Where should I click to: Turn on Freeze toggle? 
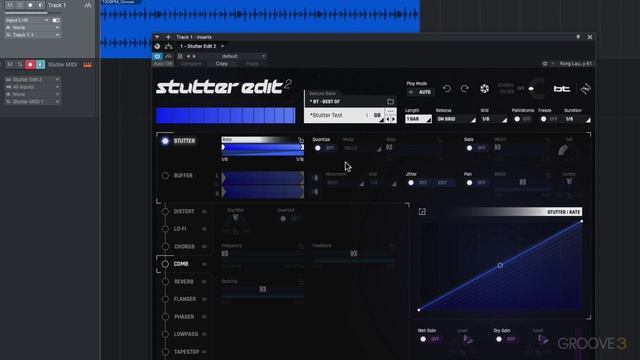(x=549, y=119)
